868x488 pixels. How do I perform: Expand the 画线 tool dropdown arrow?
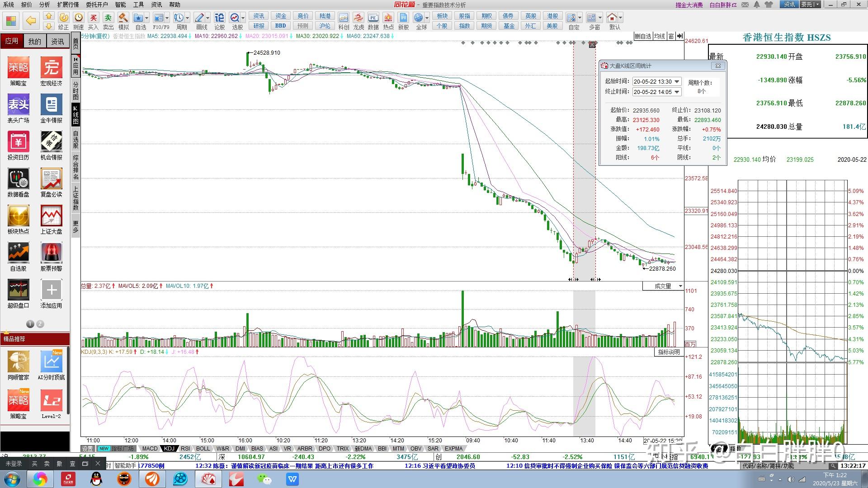(x=208, y=18)
